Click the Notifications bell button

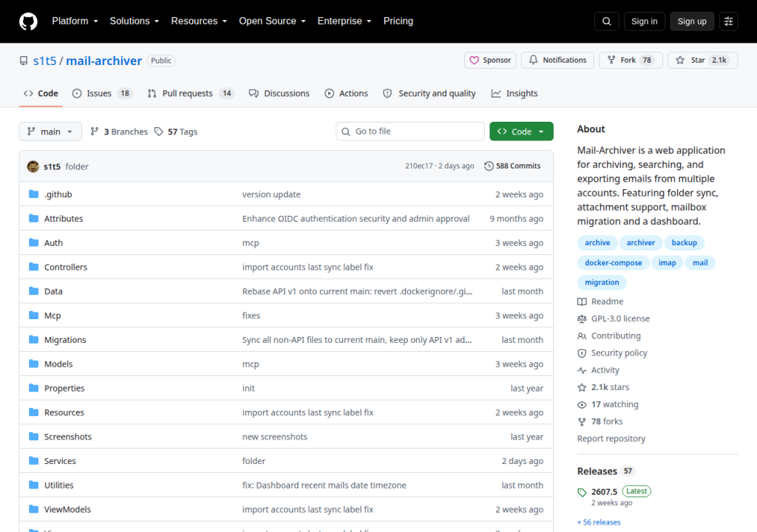click(x=557, y=60)
